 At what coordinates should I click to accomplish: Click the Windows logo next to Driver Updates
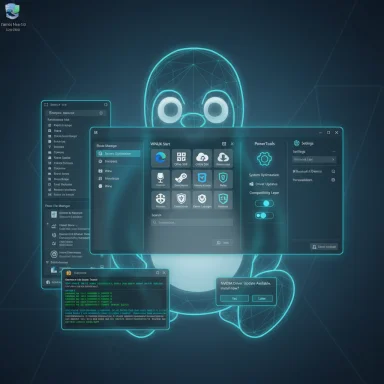251,184
